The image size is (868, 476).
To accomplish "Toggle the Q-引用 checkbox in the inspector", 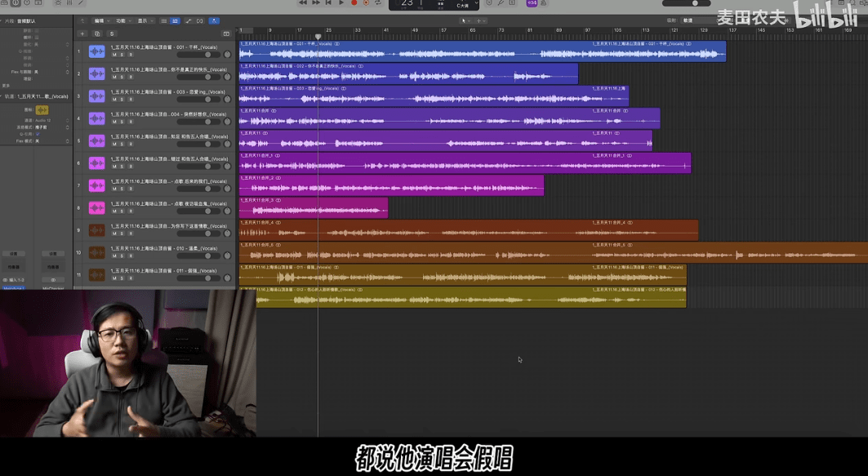I will click(x=38, y=134).
